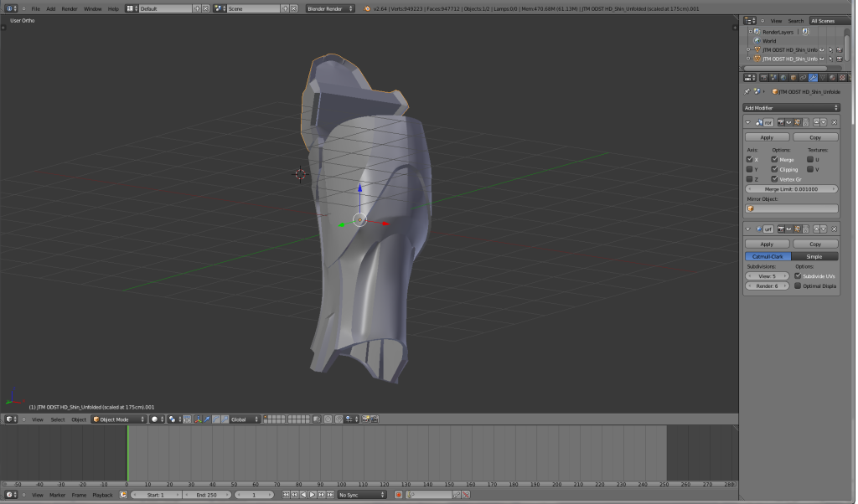Click the translate manipulator arrow icon

click(207, 419)
